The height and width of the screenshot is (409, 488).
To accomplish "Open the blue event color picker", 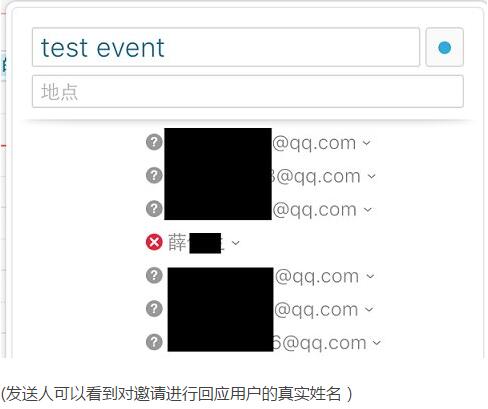I will coord(444,47).
